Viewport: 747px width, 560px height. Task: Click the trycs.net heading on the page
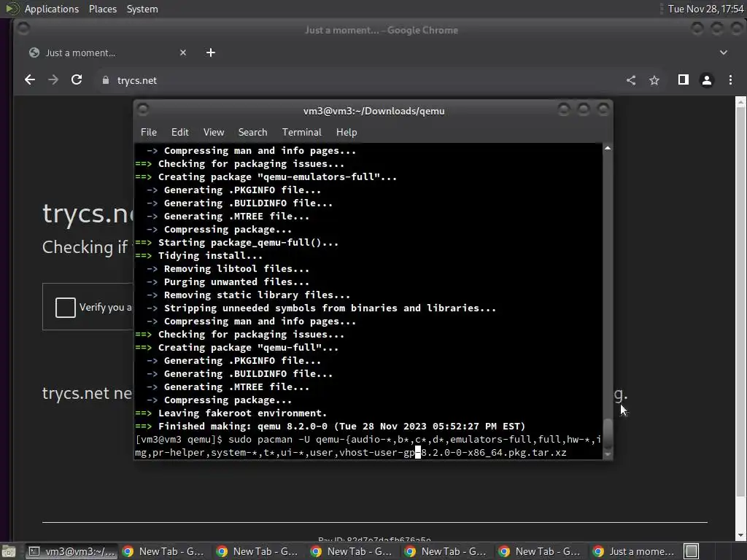(x=88, y=214)
